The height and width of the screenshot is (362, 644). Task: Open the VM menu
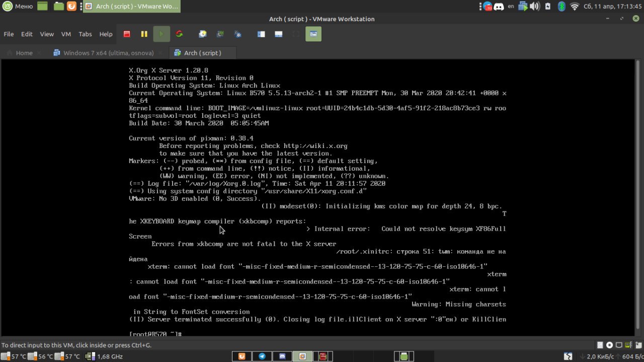pyautogui.click(x=66, y=34)
